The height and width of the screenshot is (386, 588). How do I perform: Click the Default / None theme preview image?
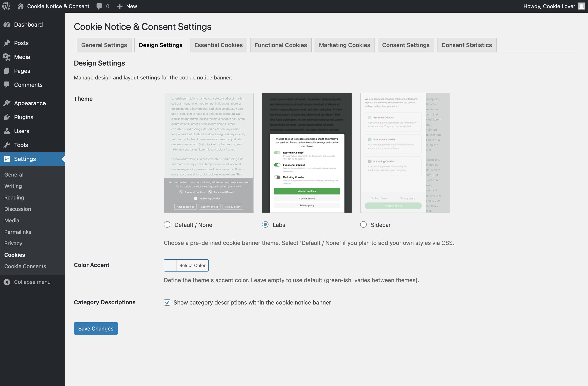[209, 153]
